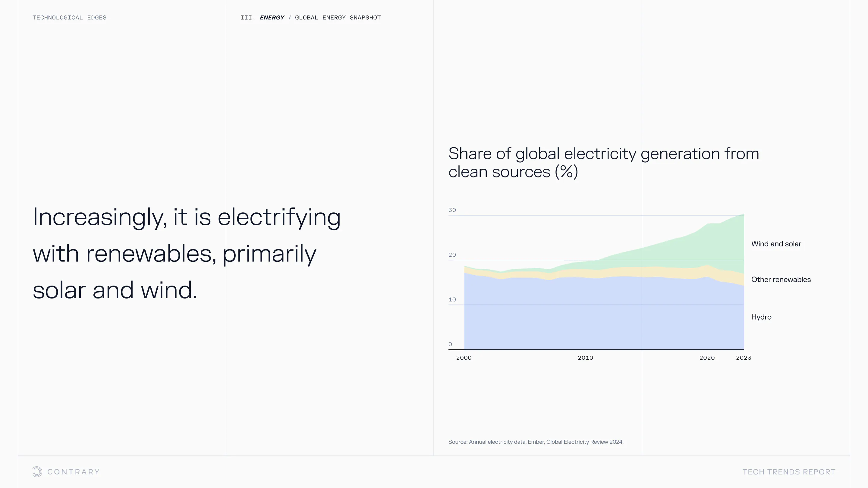
Task: Click the 2000 x-axis label
Action: (x=464, y=358)
